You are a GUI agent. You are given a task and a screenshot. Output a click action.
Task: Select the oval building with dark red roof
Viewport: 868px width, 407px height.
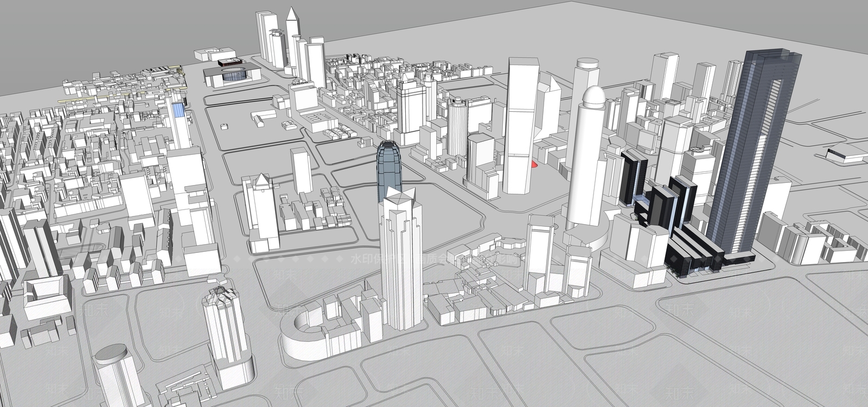tap(228, 61)
